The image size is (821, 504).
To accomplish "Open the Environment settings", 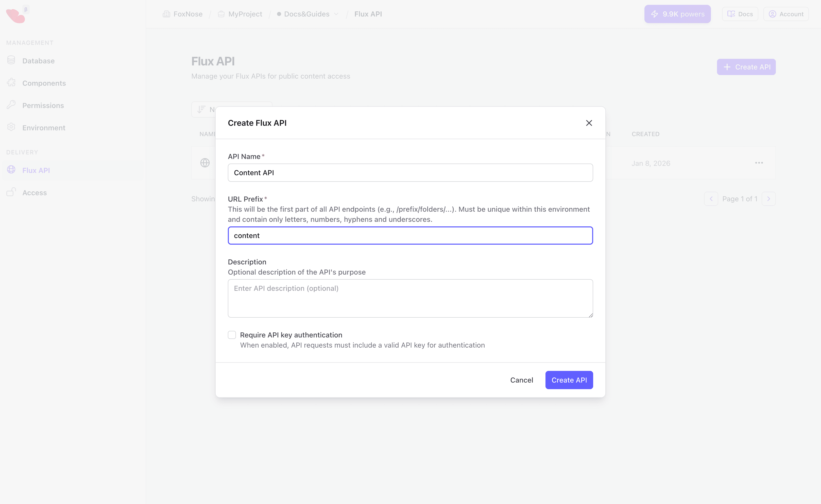I will pyautogui.click(x=44, y=128).
